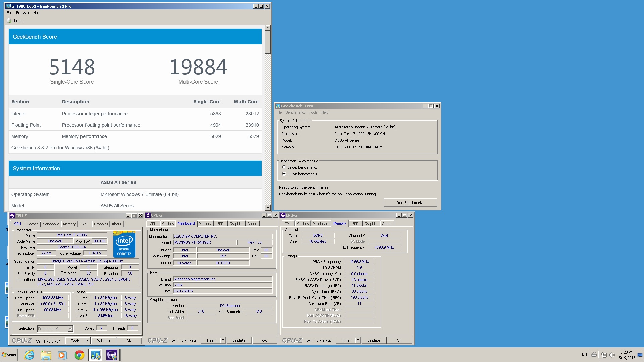
Task: Click OK in Mainboard CPU-Z window
Action: 264,340
